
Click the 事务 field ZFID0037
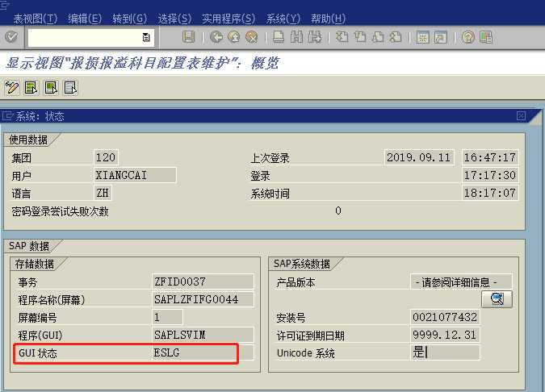pos(203,281)
